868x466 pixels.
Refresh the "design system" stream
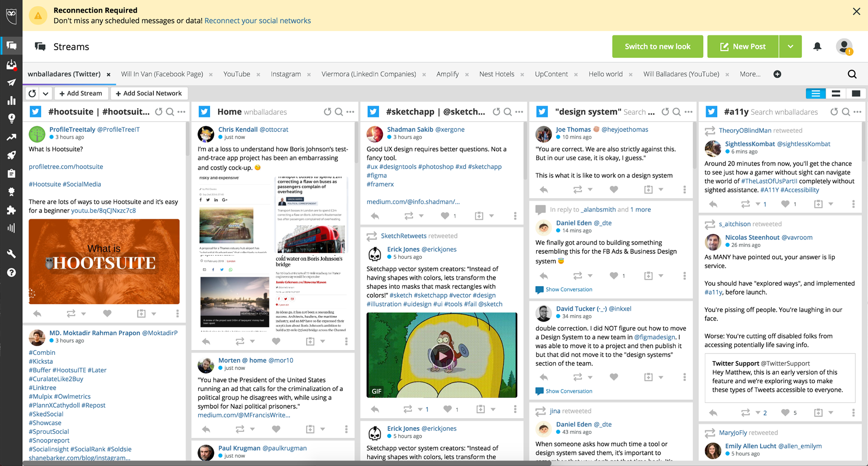point(665,112)
